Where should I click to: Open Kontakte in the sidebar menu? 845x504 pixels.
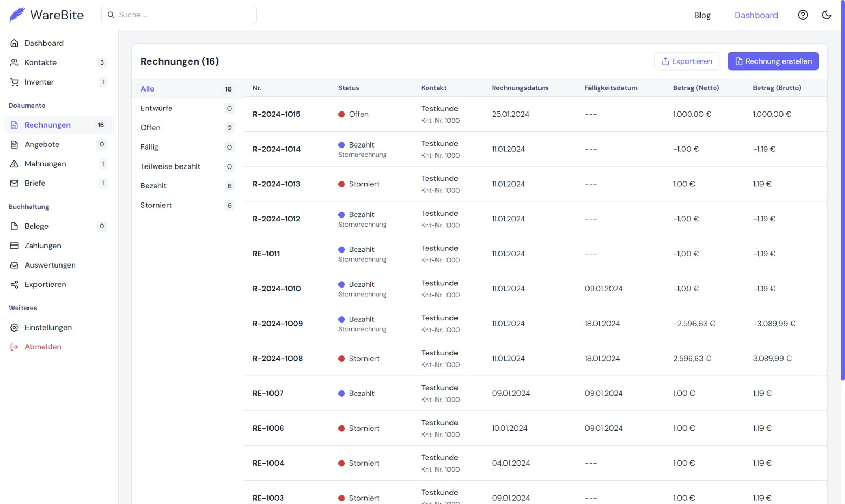click(x=59, y=62)
